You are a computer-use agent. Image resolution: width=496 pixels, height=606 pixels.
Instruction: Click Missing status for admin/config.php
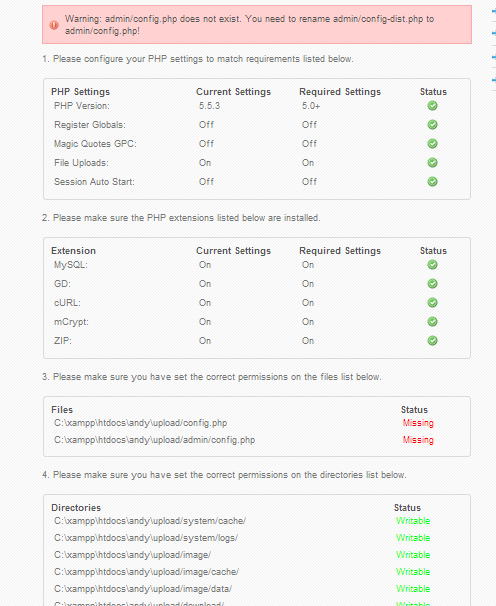(418, 440)
